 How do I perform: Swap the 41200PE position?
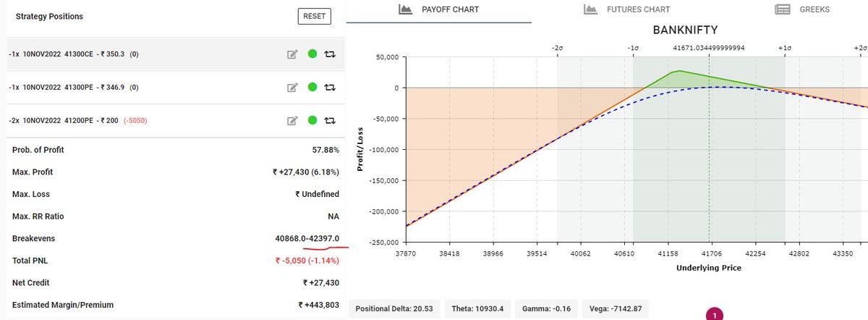point(331,120)
